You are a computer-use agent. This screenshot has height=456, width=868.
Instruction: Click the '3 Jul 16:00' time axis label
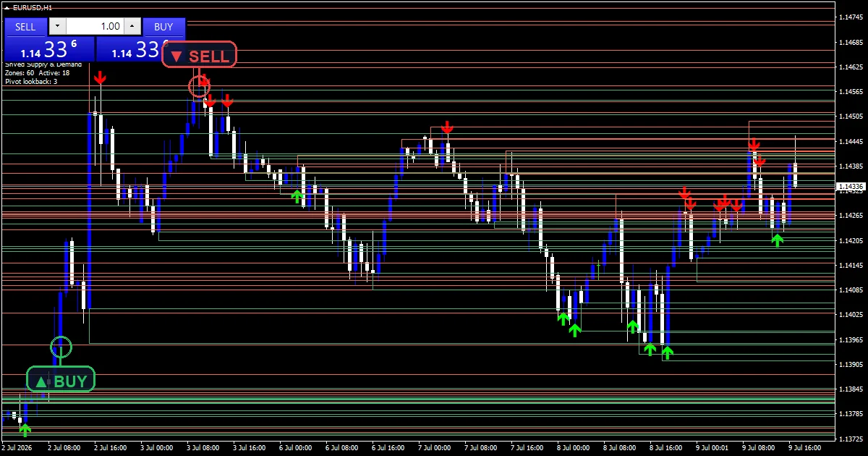point(250,449)
